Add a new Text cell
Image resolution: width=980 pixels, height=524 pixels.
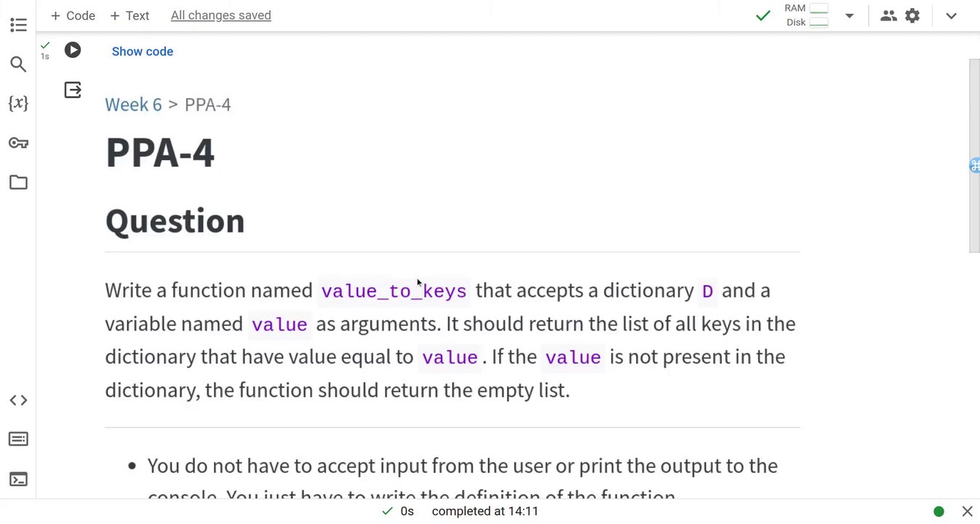(x=130, y=15)
